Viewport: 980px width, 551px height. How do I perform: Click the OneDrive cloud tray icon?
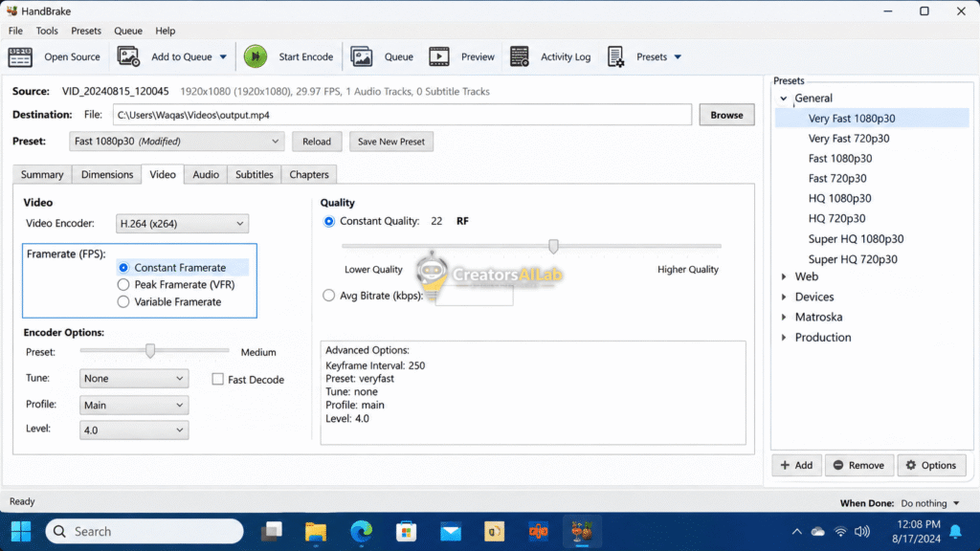[x=817, y=532]
